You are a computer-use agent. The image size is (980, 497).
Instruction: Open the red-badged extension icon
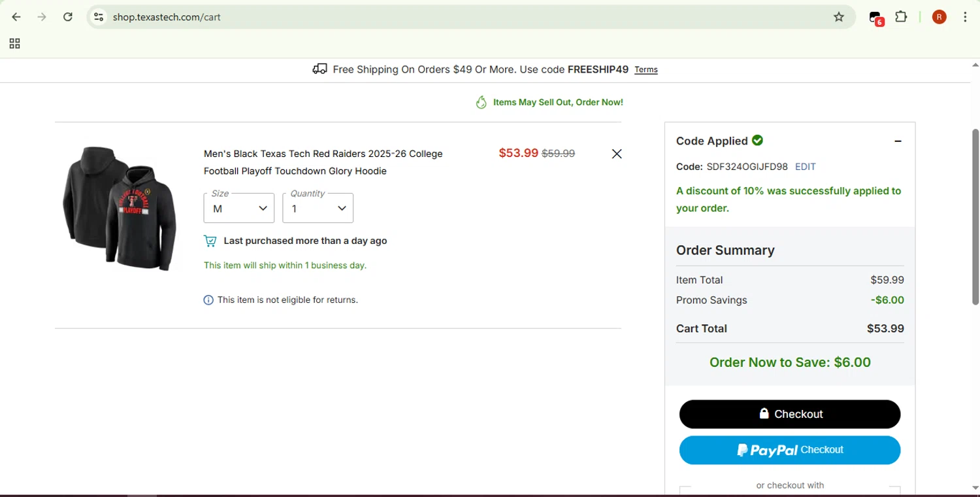[x=875, y=18]
